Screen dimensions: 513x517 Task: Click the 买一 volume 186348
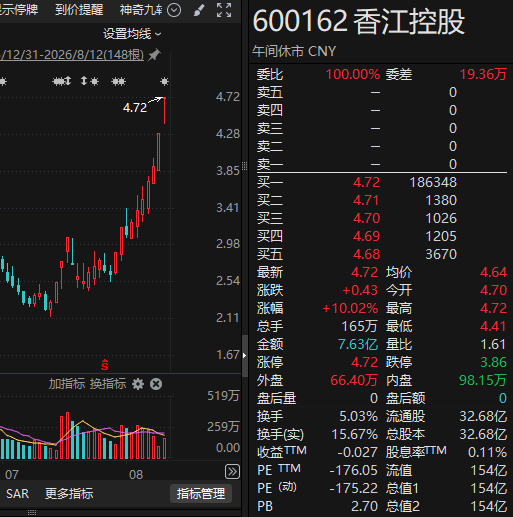433,182
